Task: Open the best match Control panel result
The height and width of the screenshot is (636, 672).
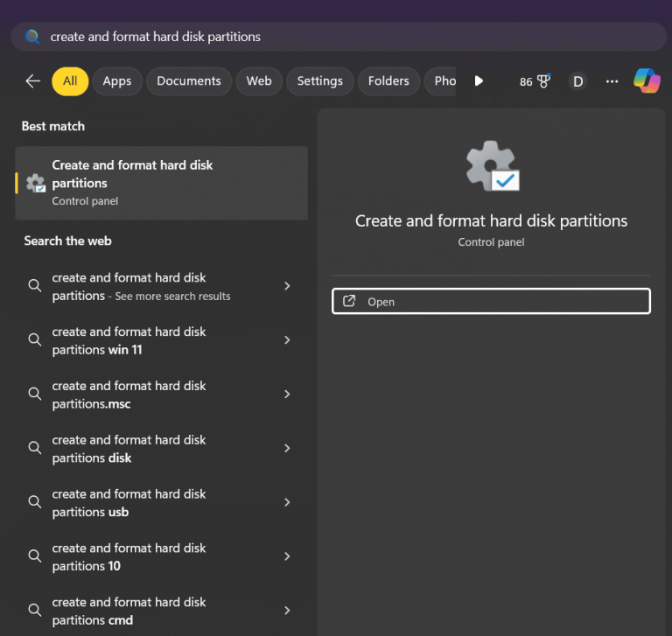Action: pyautogui.click(x=162, y=182)
